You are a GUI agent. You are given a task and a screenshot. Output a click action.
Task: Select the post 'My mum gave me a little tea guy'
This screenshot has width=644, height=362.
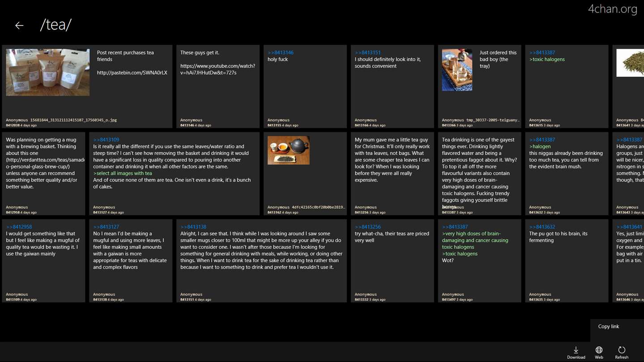coord(392,173)
